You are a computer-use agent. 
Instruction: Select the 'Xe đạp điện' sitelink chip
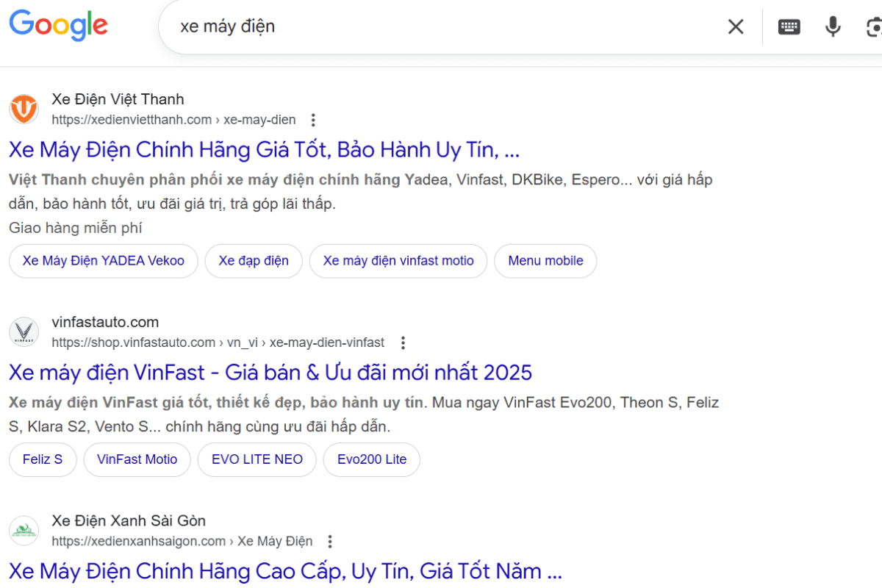click(x=254, y=261)
